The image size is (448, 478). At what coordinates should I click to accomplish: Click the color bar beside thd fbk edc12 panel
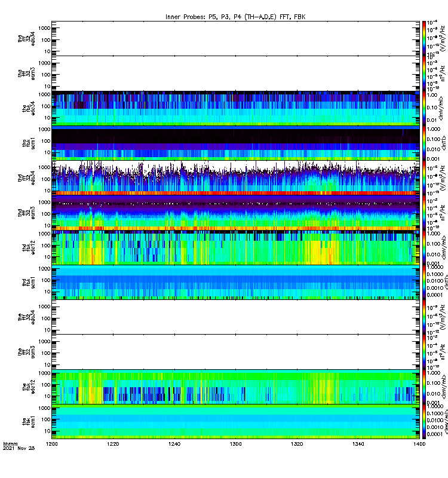[x=424, y=247]
